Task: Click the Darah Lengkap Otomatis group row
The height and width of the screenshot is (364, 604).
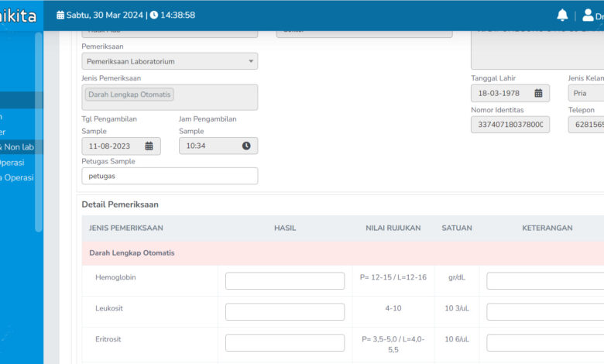Action: pyautogui.click(x=343, y=253)
